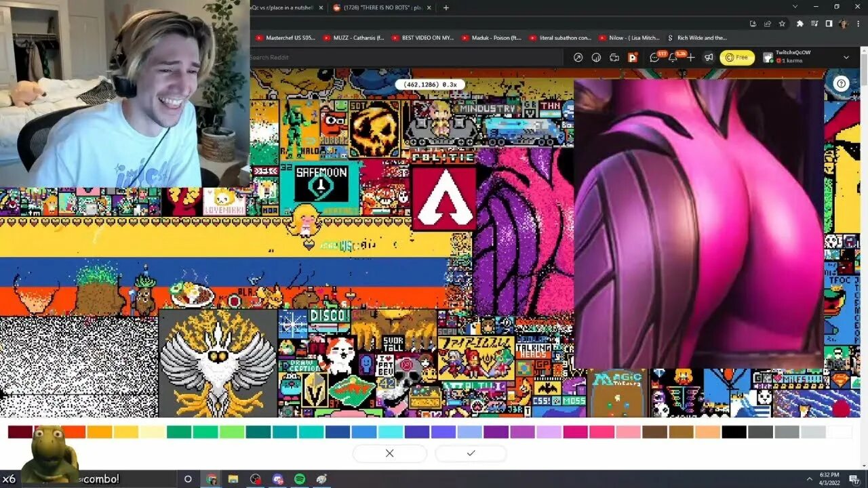Image resolution: width=868 pixels, height=488 pixels.
Task: Open the 'Masterchef US S05' bookmark
Action: point(285,38)
